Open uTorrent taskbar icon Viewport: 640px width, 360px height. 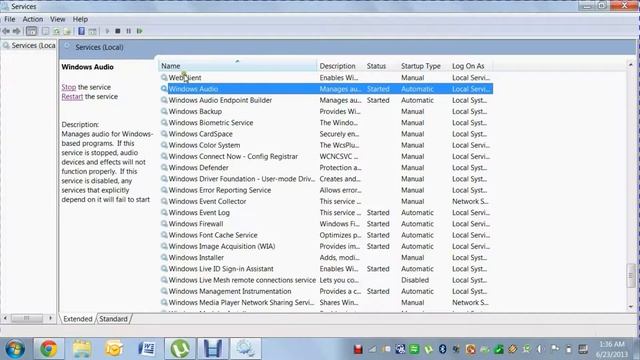[x=180, y=349]
